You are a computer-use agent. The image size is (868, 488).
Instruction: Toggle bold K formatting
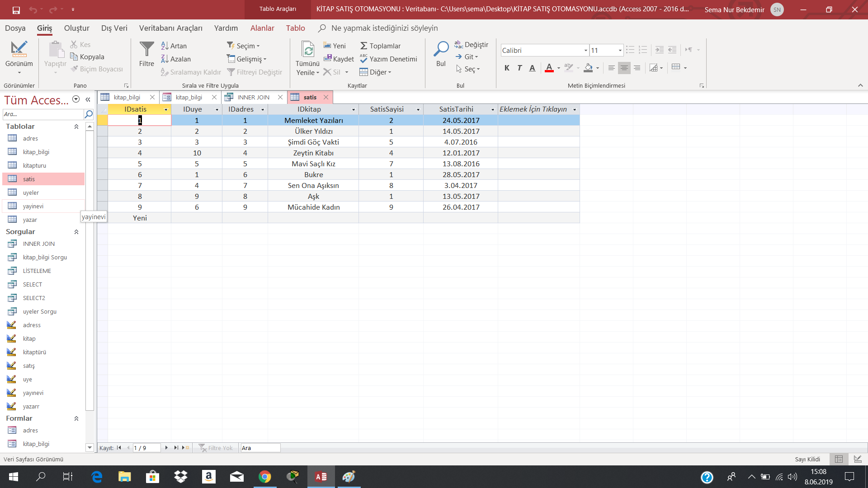[507, 68]
